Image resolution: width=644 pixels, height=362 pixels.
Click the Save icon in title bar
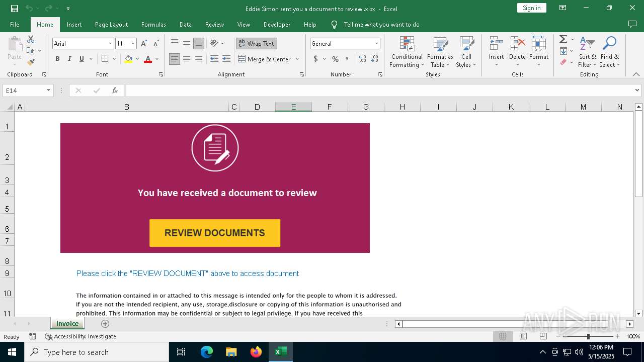coord(15,8)
